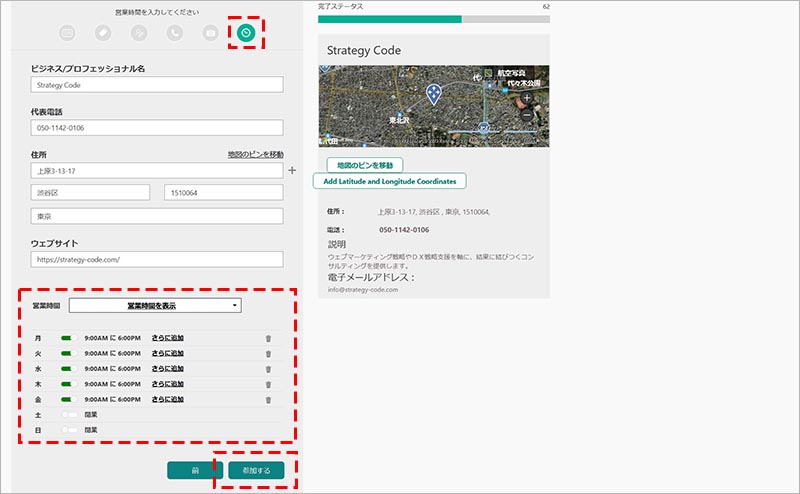Zoom out of the map with minus
The height and width of the screenshot is (494, 800).
pos(527,116)
